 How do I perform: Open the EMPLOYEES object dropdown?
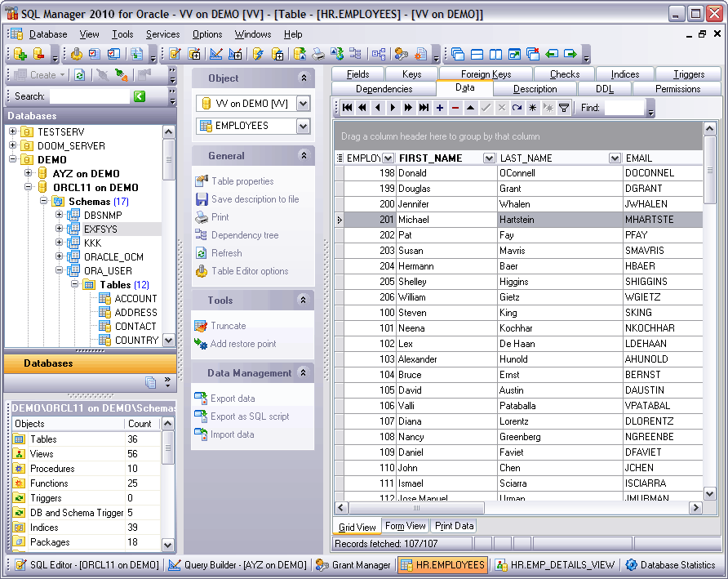[x=303, y=126]
